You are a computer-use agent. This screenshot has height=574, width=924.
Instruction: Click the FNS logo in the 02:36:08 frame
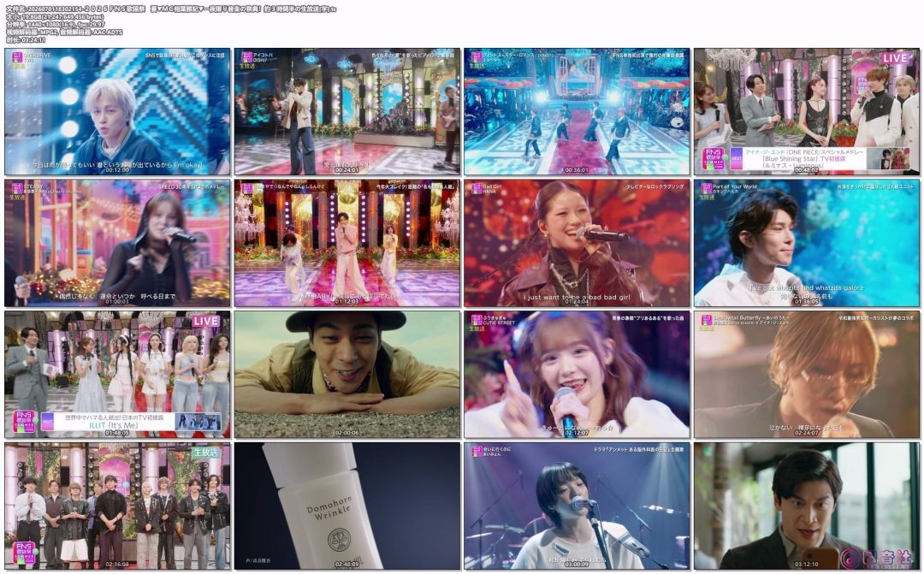point(24,553)
